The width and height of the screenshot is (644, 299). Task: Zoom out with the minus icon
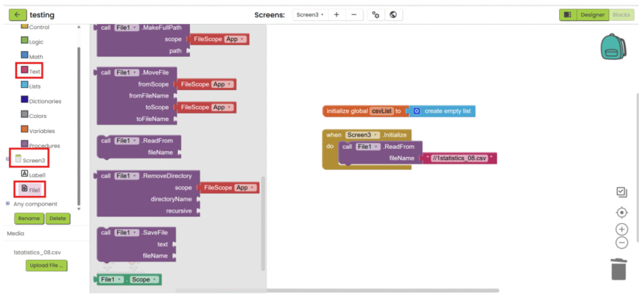621,242
